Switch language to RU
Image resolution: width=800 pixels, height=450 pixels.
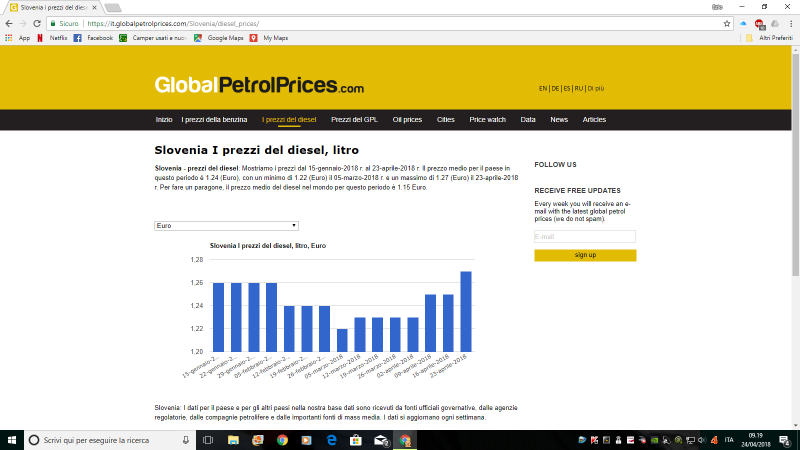pyautogui.click(x=579, y=89)
